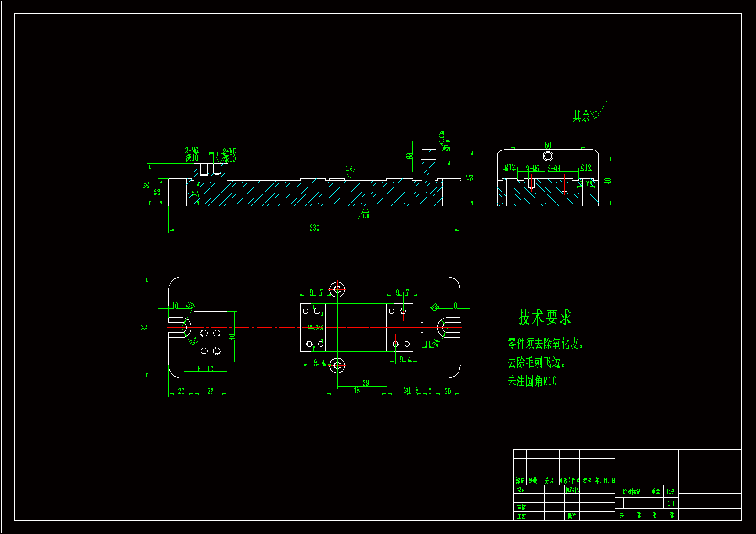Viewport: 756px width, 534px height.
Task: Click the 其余 surface roughness symbol
Action: click(596, 115)
